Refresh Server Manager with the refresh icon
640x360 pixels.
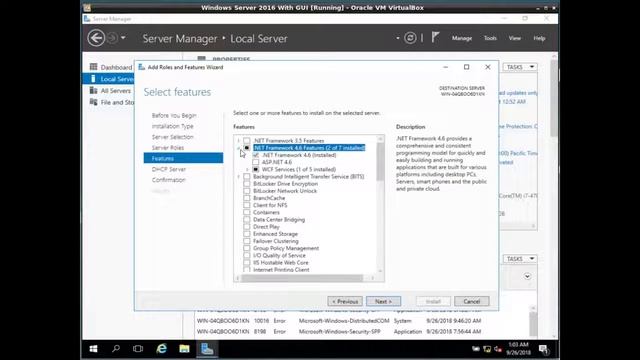pyautogui.click(x=410, y=38)
